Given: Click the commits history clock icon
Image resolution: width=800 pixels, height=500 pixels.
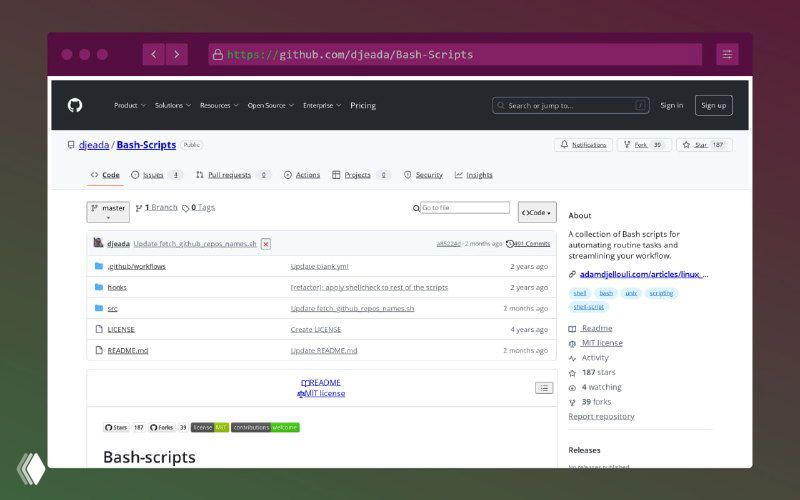Looking at the screenshot, I should point(509,244).
